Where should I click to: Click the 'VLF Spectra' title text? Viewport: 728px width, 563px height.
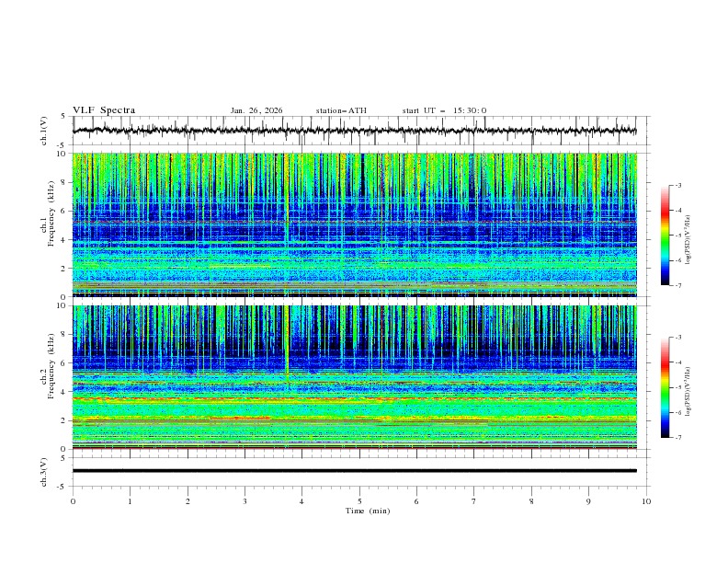pos(104,110)
